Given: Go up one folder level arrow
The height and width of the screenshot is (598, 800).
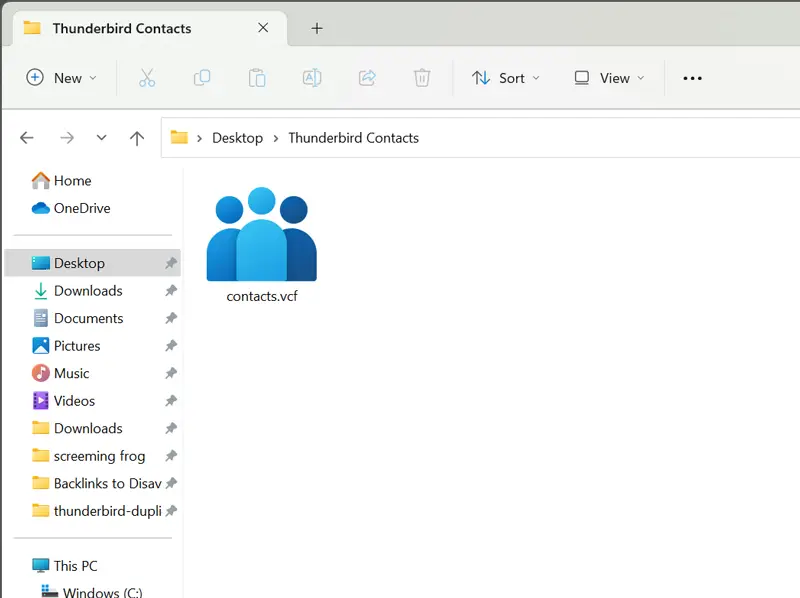Looking at the screenshot, I should (x=137, y=138).
